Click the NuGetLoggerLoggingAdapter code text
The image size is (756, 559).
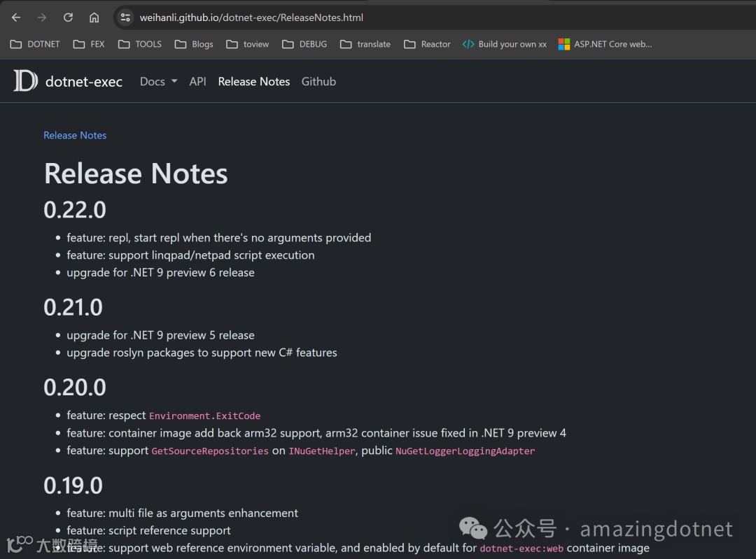[465, 451]
